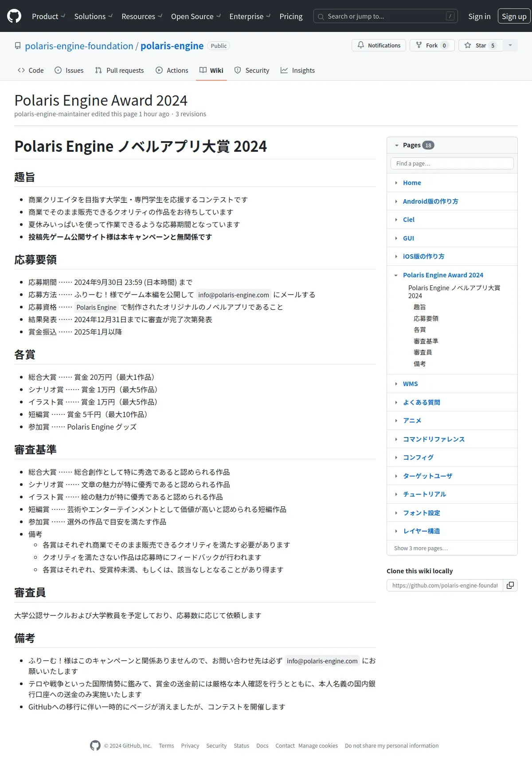Open the star list dropdown arrow

(x=510, y=45)
